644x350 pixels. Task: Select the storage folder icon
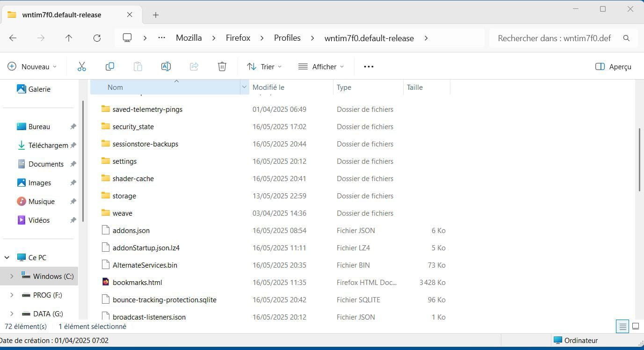pos(105,196)
